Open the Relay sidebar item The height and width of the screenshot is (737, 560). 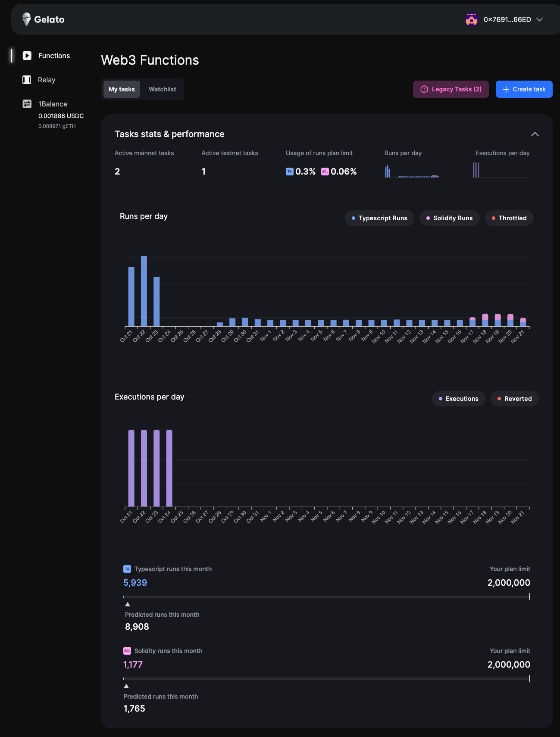click(x=47, y=80)
